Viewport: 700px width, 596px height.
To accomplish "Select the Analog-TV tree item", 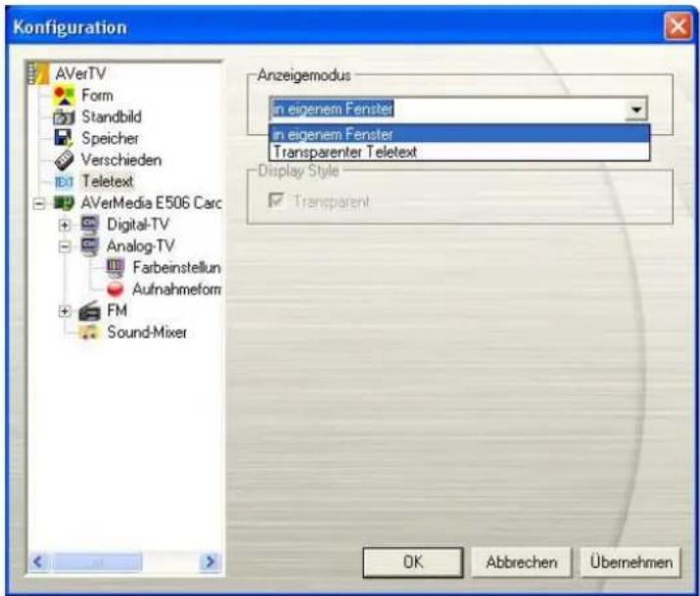I will point(141,246).
